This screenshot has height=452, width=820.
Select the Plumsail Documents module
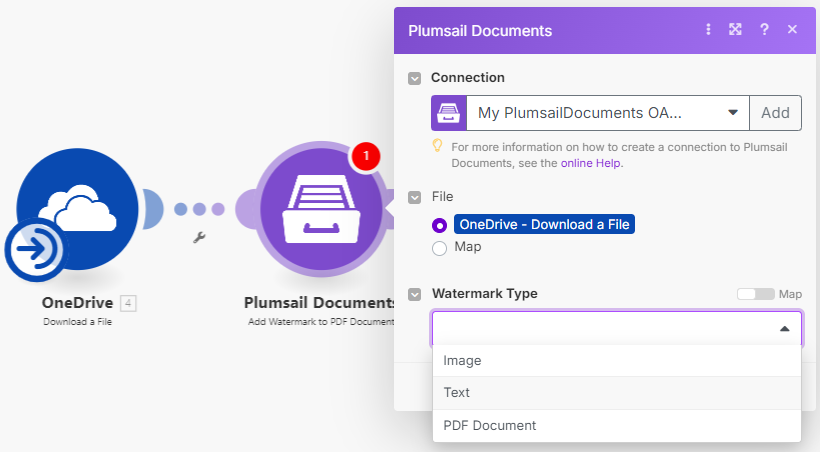(x=321, y=209)
